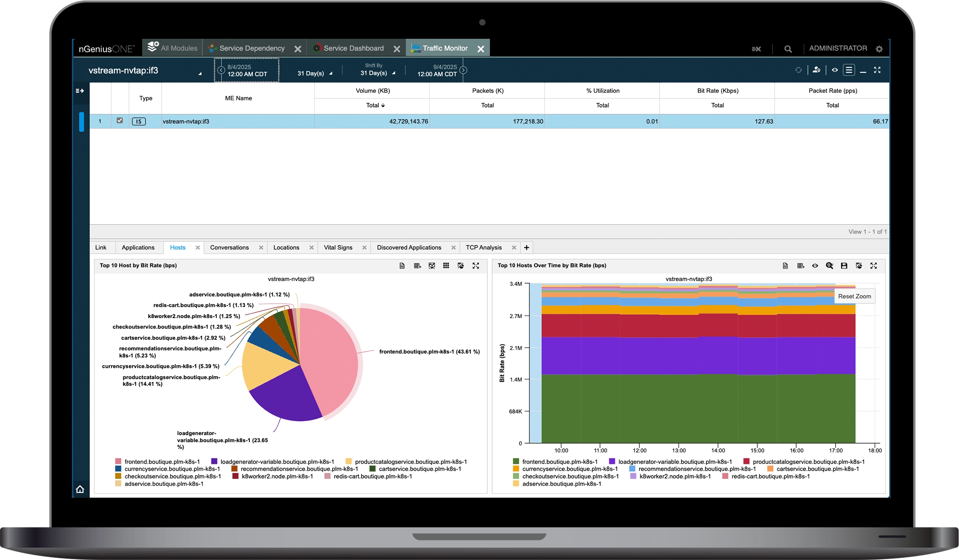The width and height of the screenshot is (959, 560).
Task: Click the Reset Zoom button on the chart
Action: click(854, 296)
